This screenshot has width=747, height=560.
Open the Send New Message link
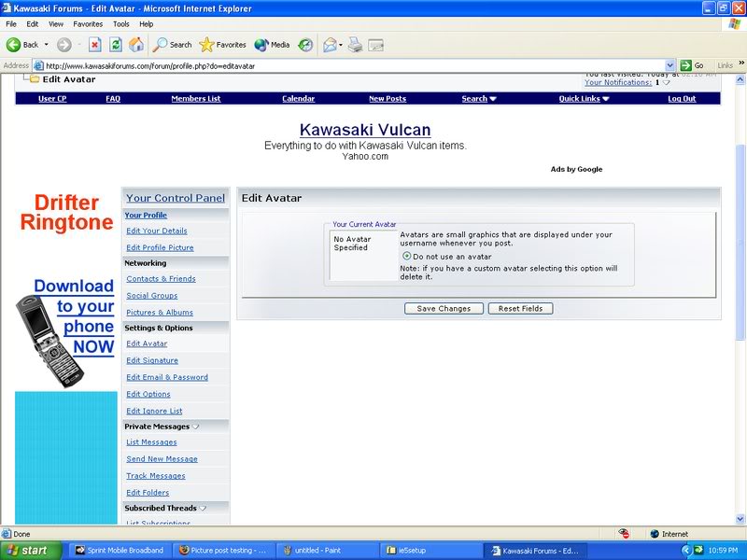[x=162, y=459]
